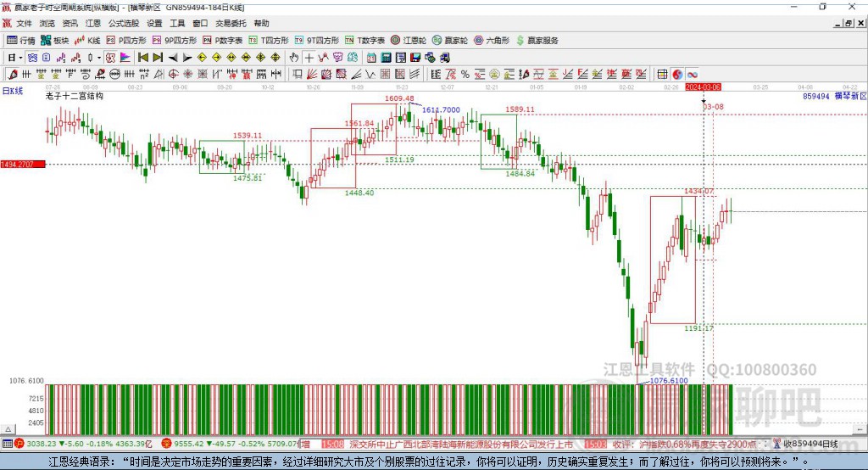
Task: Click the 深 Shenzhen index badge
Action: [167, 444]
